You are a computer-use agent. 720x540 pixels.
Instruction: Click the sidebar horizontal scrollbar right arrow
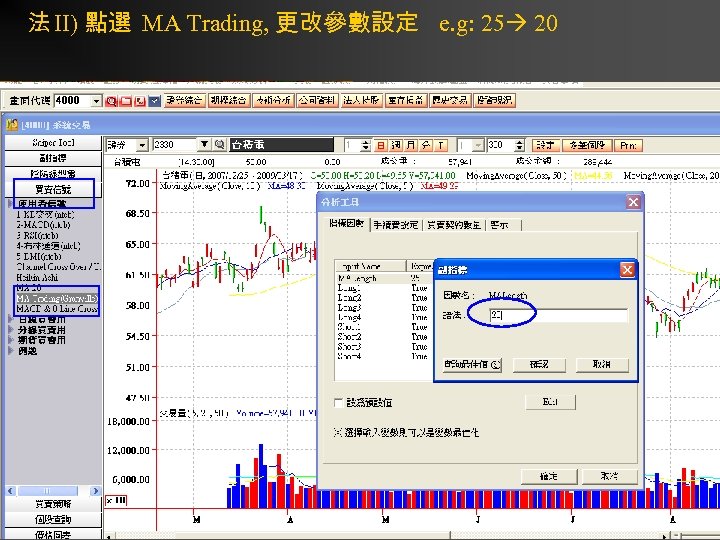(x=95, y=491)
